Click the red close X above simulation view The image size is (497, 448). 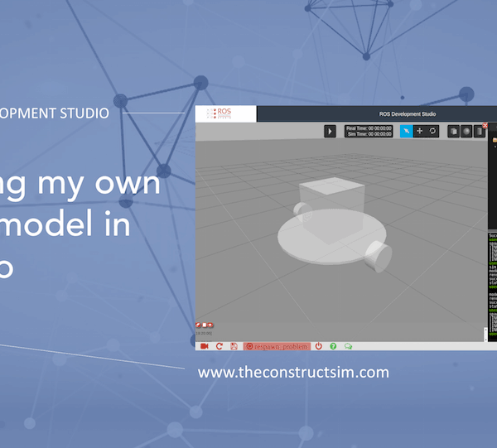point(485,126)
